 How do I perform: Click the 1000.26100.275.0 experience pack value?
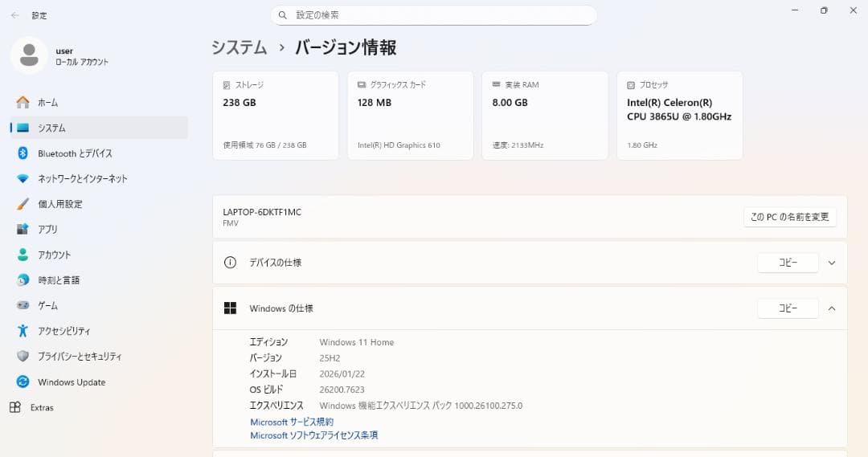489,406
